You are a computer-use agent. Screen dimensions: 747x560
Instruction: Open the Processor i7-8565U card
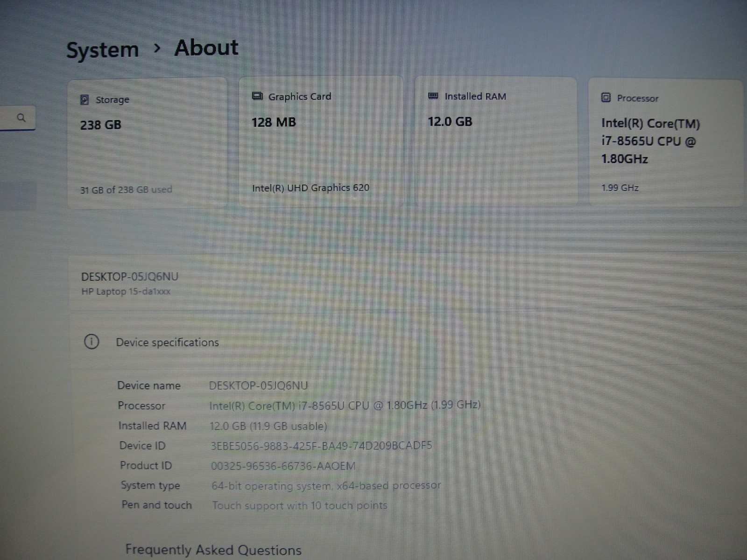(x=665, y=143)
